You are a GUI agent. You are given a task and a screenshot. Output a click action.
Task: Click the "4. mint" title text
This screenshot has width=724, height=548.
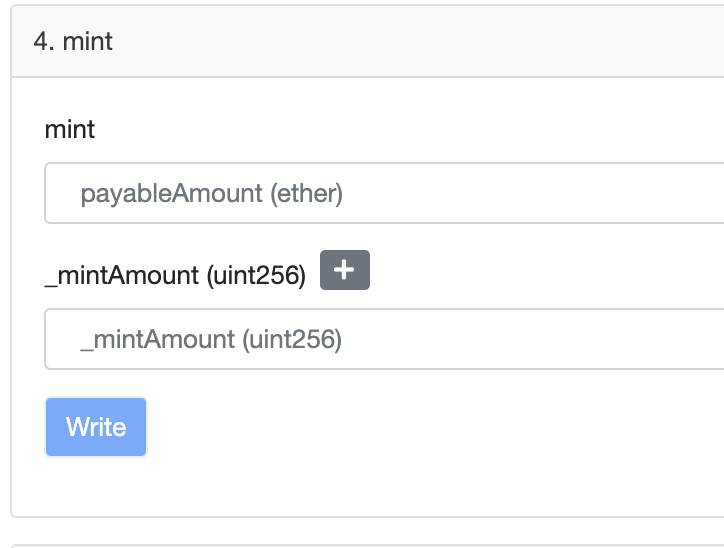pyautogui.click(x=73, y=42)
